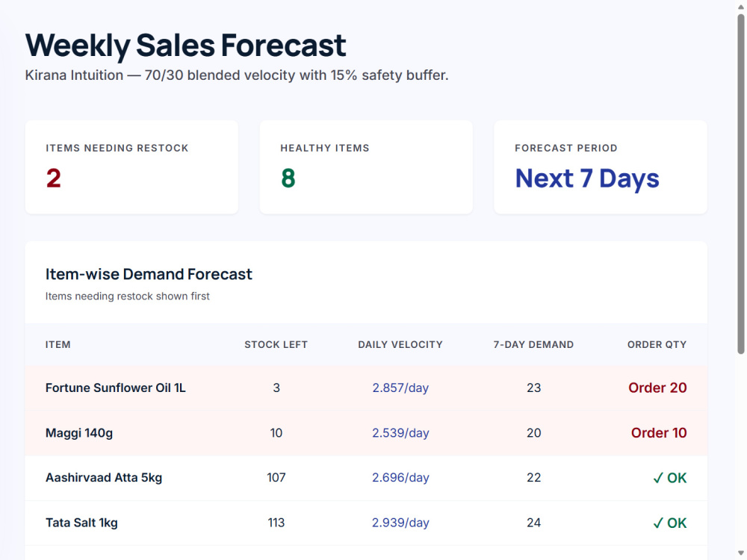Viewport: 747px width, 560px height.
Task: Click the Stock Left column header
Action: point(276,345)
